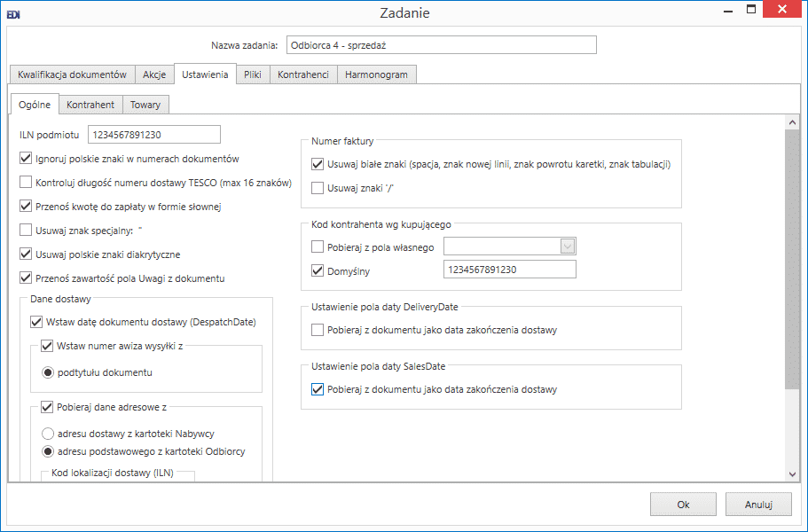Toggle 'Wstaw numer awiza wysyłki z' checkbox

(47, 346)
